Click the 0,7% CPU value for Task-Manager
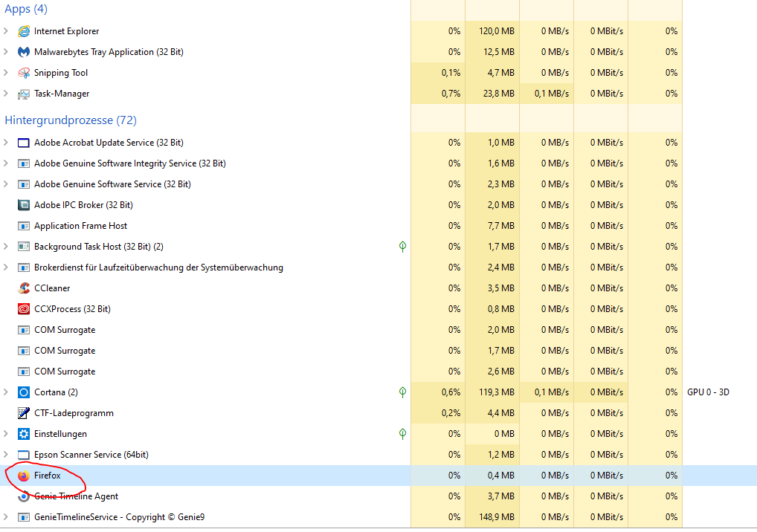The image size is (757, 532). point(451,94)
